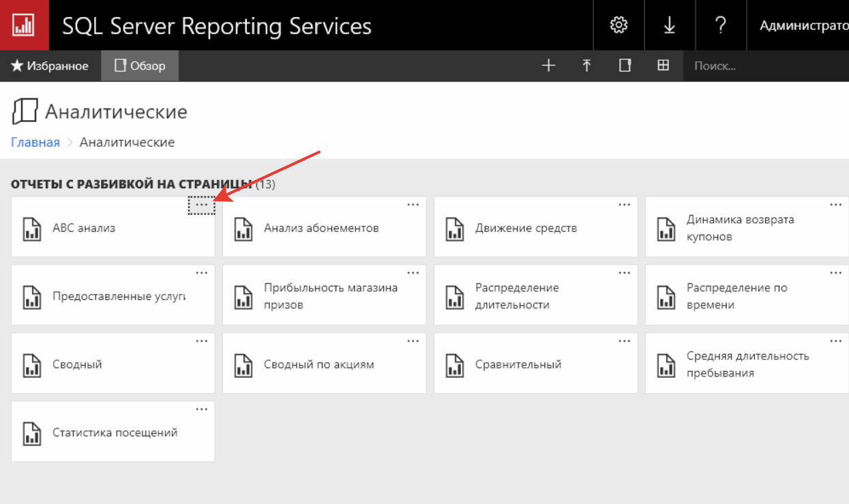The width and height of the screenshot is (849, 504).
Task: Open the Предоставленные услуги report
Action: (x=119, y=297)
